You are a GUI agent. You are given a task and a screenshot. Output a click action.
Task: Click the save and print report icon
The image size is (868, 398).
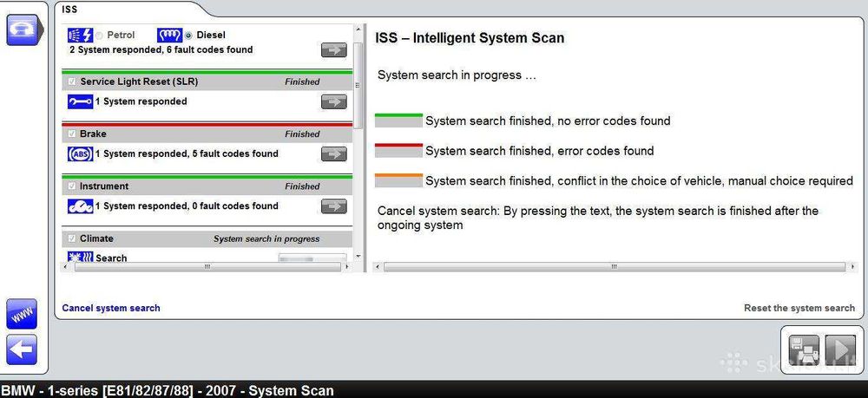point(804,350)
